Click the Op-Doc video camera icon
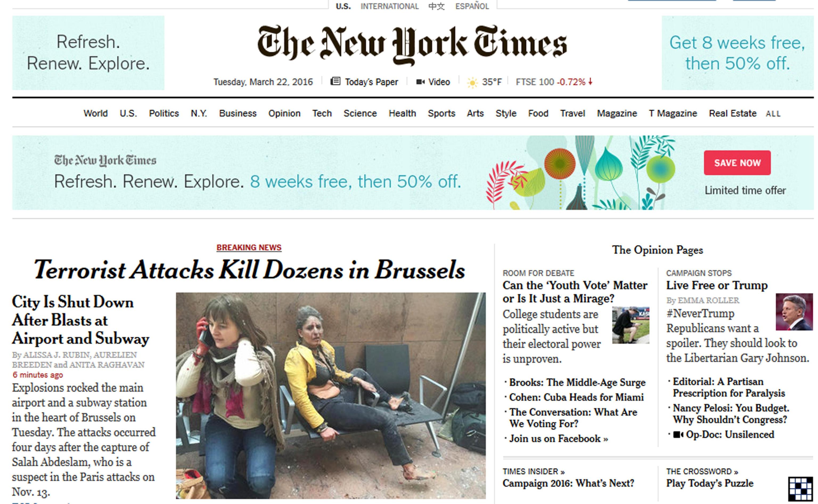818x504 pixels. [678, 435]
